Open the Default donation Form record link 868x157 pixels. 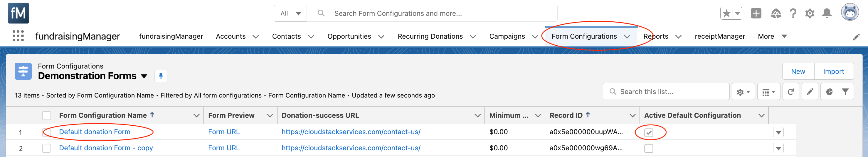(x=95, y=132)
